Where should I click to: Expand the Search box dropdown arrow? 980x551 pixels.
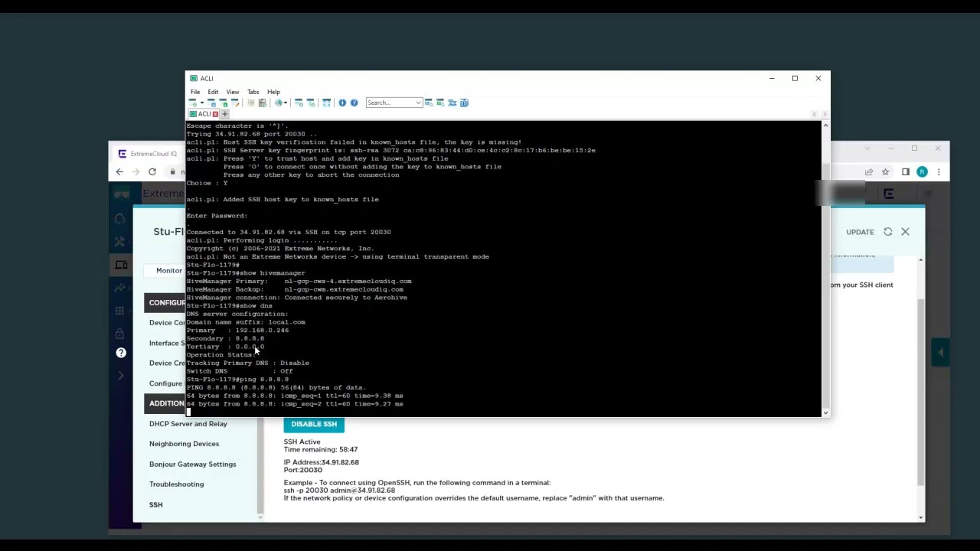pos(419,103)
